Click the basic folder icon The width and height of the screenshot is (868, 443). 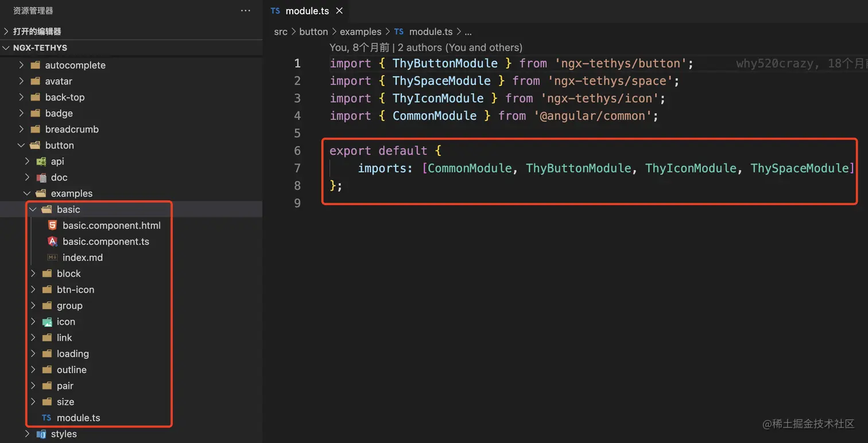click(47, 209)
